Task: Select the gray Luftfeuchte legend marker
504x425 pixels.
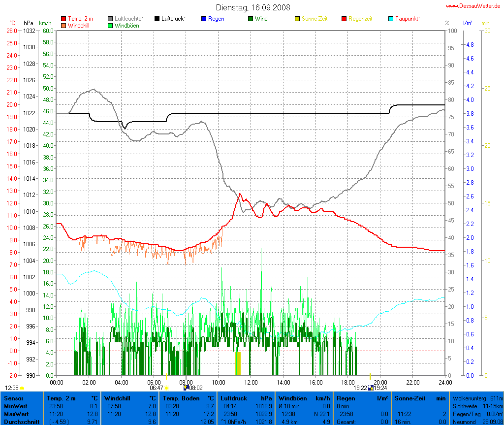Action: tap(110, 19)
